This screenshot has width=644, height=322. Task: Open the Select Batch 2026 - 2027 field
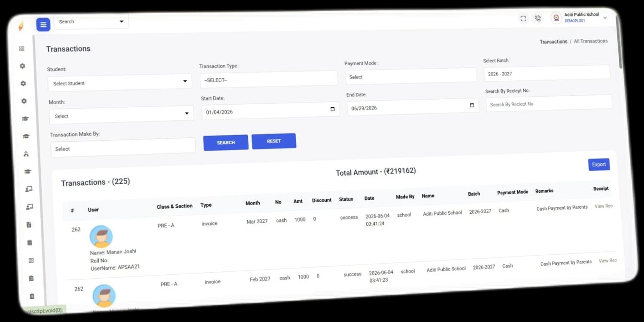547,73
